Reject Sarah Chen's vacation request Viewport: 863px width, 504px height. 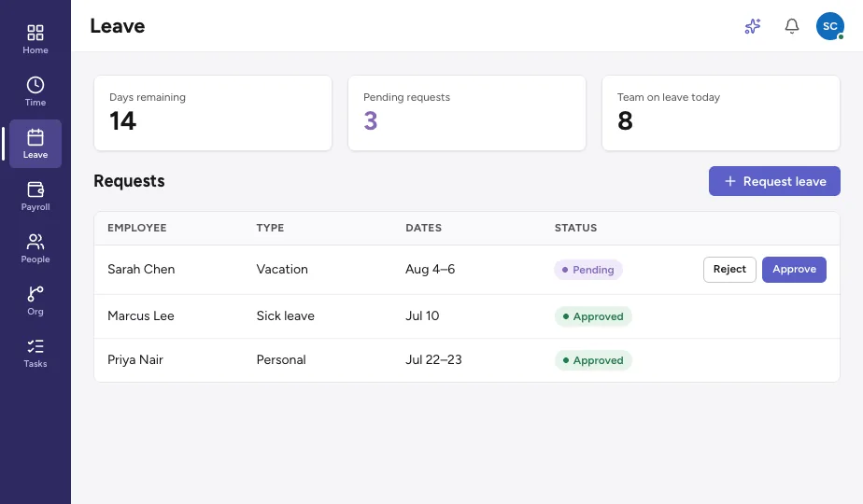729,269
